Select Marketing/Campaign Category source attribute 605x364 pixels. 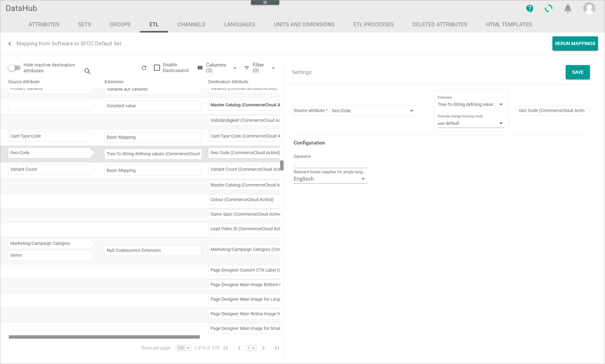click(x=51, y=243)
